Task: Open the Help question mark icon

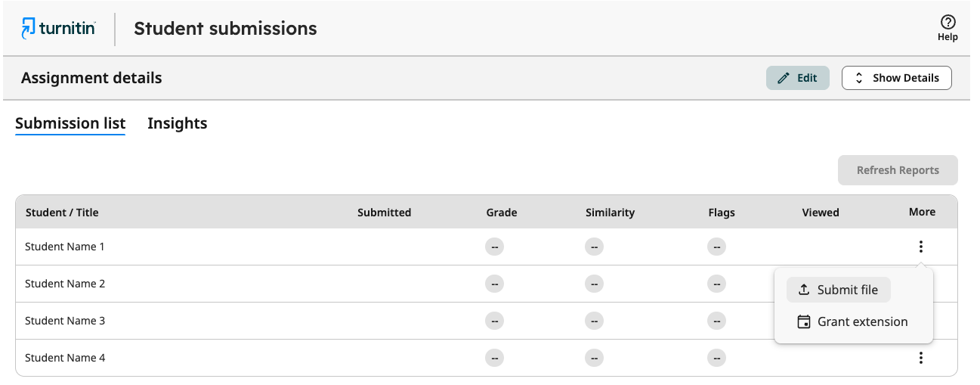Action: pyautogui.click(x=948, y=23)
